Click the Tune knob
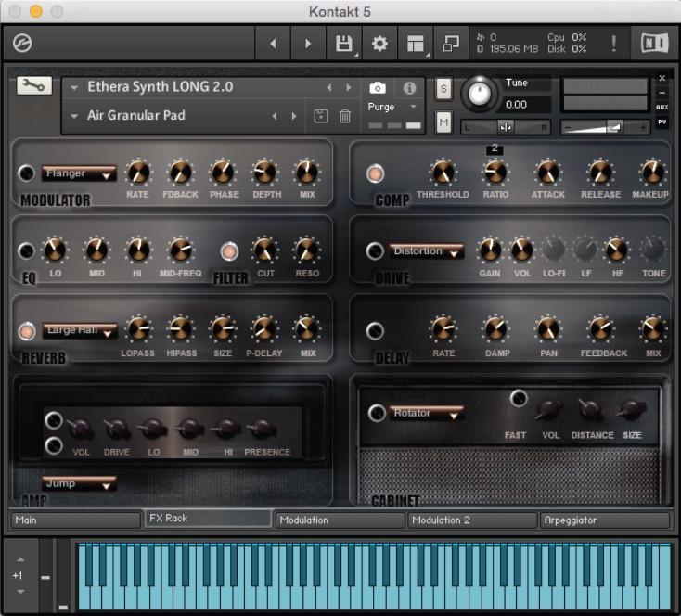Viewport: 681px width, 616px height. (479, 94)
